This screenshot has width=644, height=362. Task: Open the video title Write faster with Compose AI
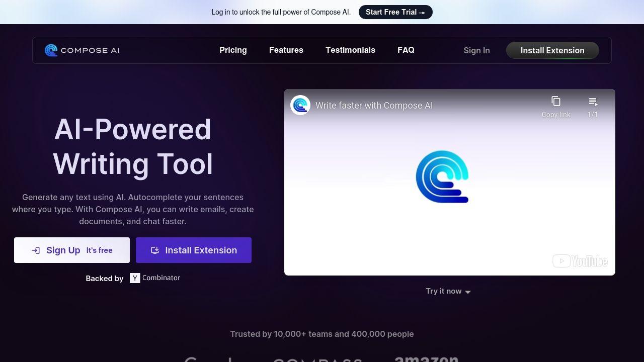point(374,106)
